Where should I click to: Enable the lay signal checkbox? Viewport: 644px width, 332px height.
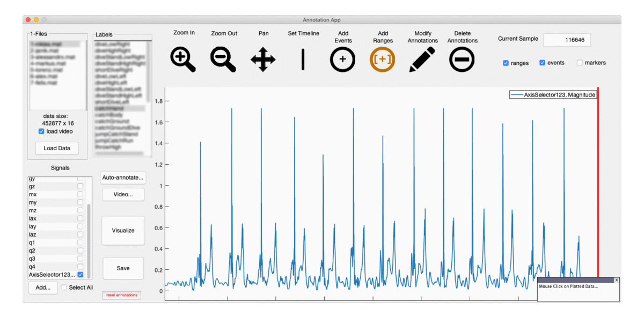click(80, 226)
